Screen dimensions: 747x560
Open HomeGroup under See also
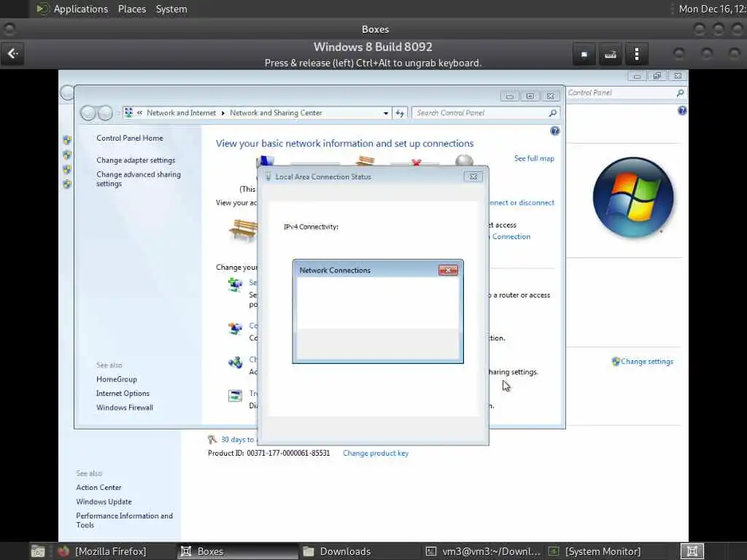(x=116, y=379)
